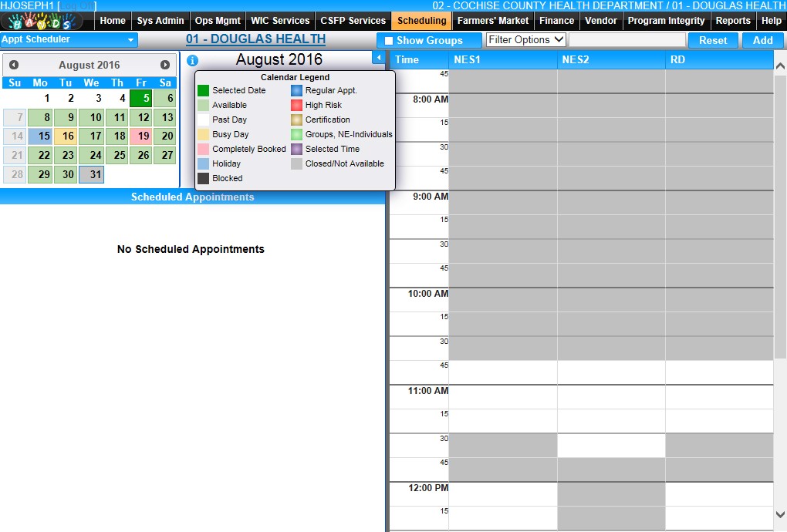Go to next month in calendar
The height and width of the screenshot is (532, 787).
165,66
